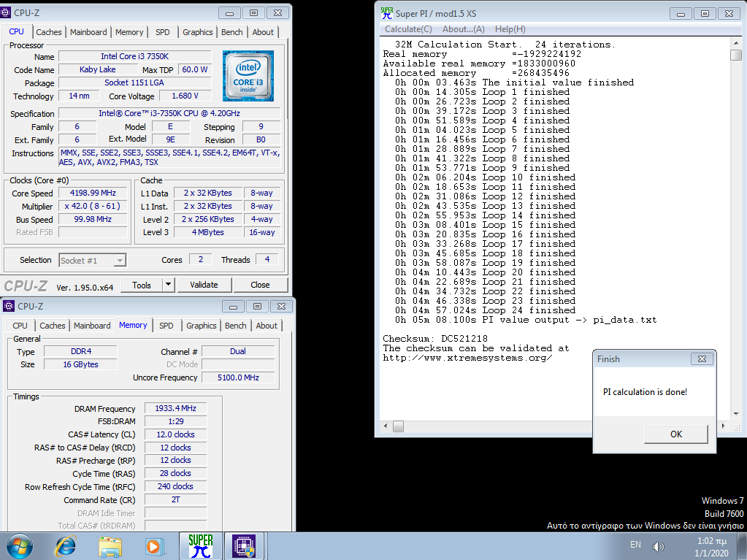The height and width of the screenshot is (560, 747).
Task: Click the Close button in CPU-Z
Action: point(260,285)
